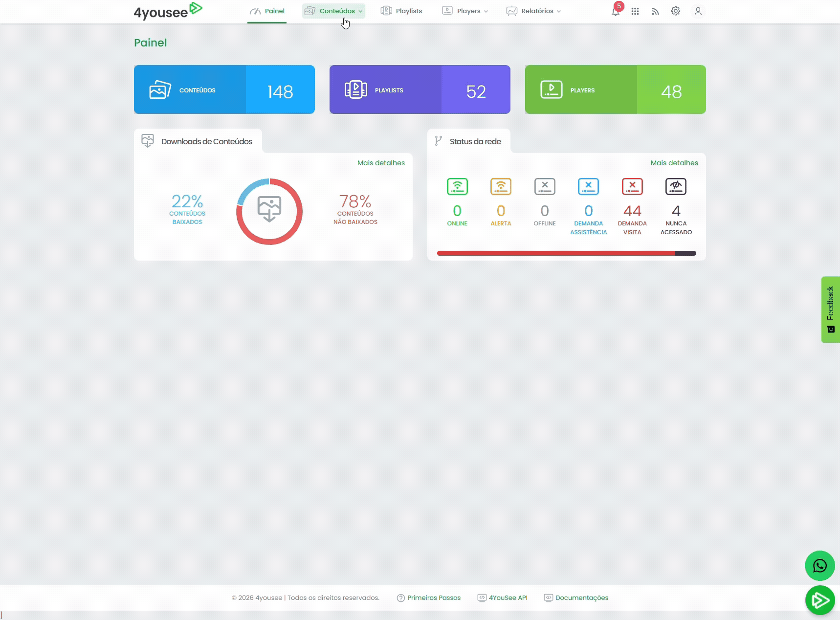Open Mais detalhes for network status
The image size is (840, 620).
click(674, 163)
